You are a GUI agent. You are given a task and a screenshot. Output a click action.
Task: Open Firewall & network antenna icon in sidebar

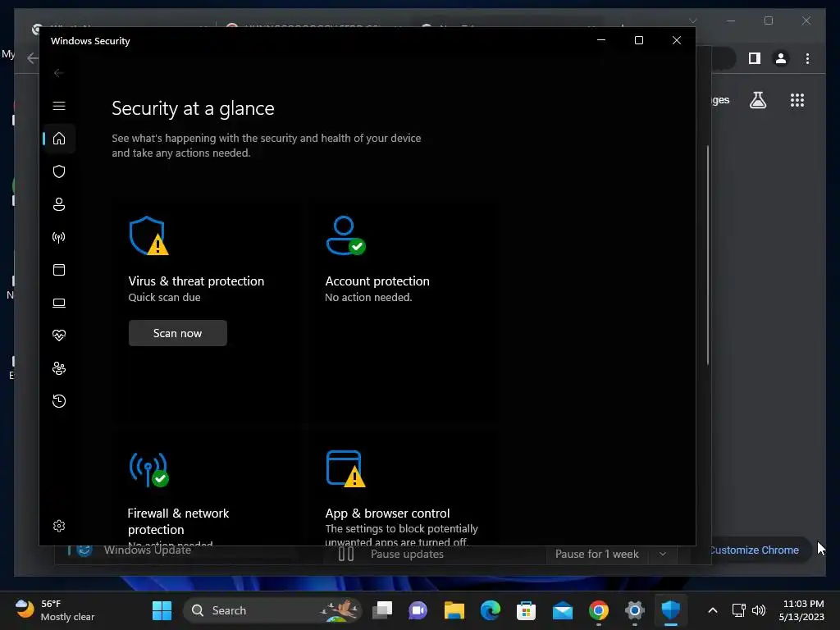(59, 237)
